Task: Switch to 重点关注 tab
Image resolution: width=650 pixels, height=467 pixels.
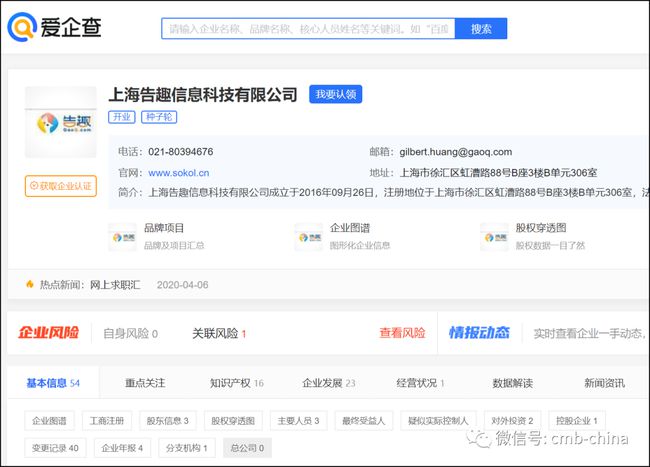Action: tap(145, 383)
